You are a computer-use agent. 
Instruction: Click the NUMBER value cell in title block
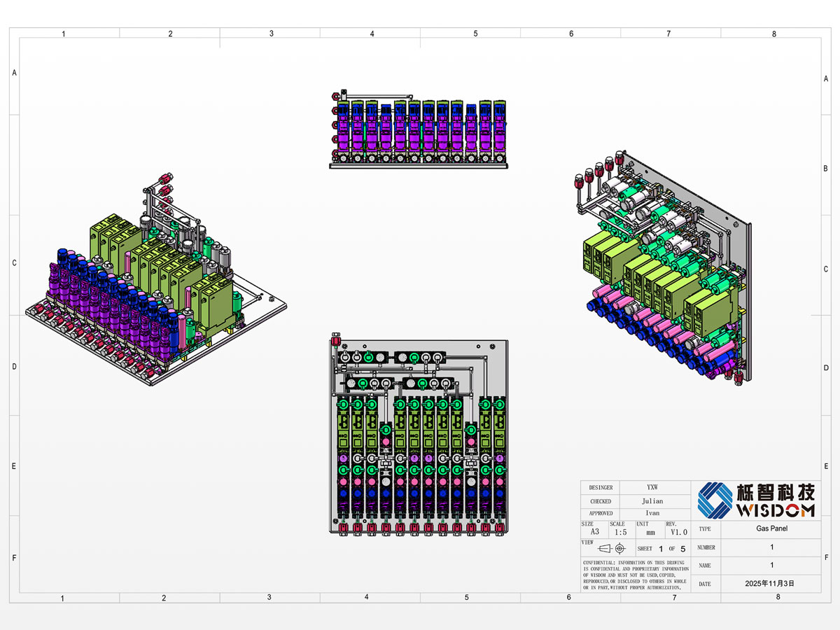click(771, 547)
